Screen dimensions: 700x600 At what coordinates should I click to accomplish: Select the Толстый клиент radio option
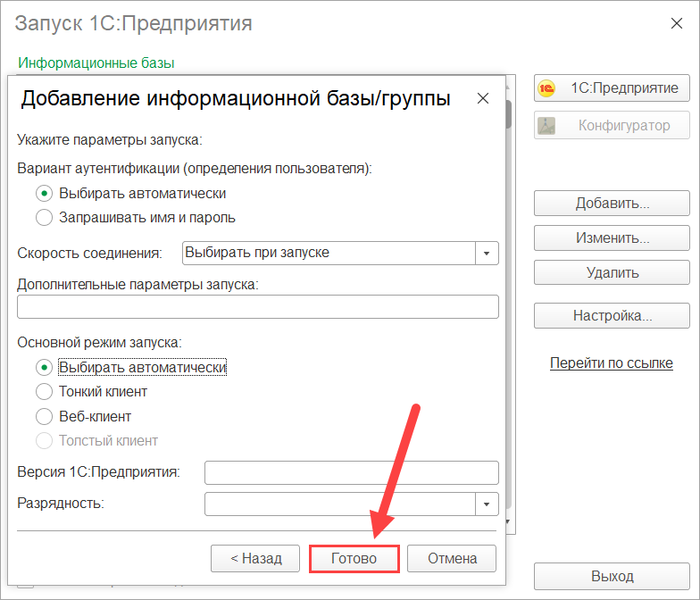pyautogui.click(x=45, y=441)
